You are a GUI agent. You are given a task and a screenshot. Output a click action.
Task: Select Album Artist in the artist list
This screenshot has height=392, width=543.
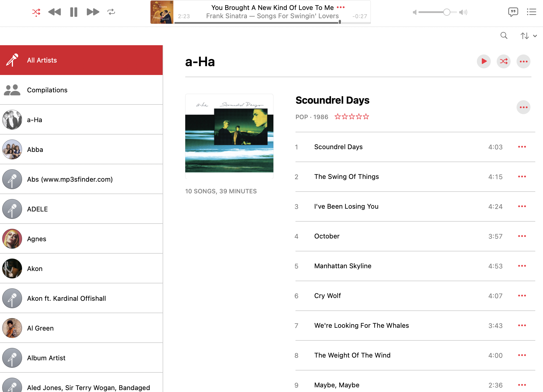[81, 358]
